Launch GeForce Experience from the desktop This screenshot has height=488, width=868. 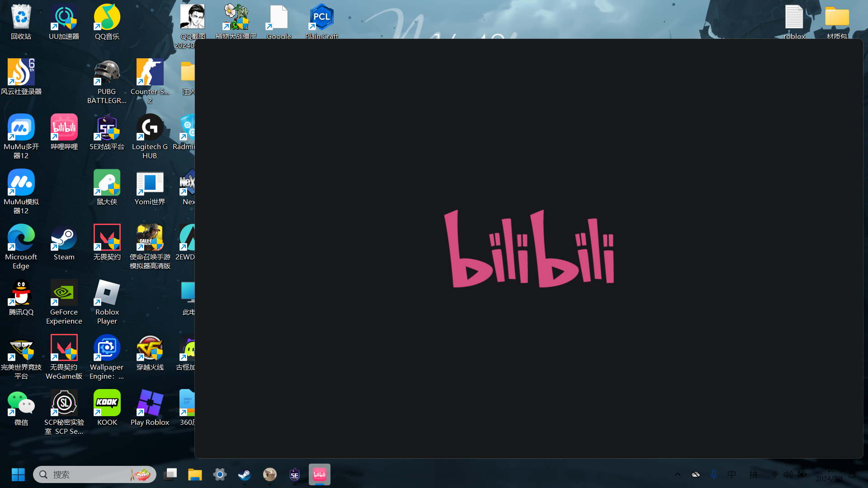tap(64, 302)
